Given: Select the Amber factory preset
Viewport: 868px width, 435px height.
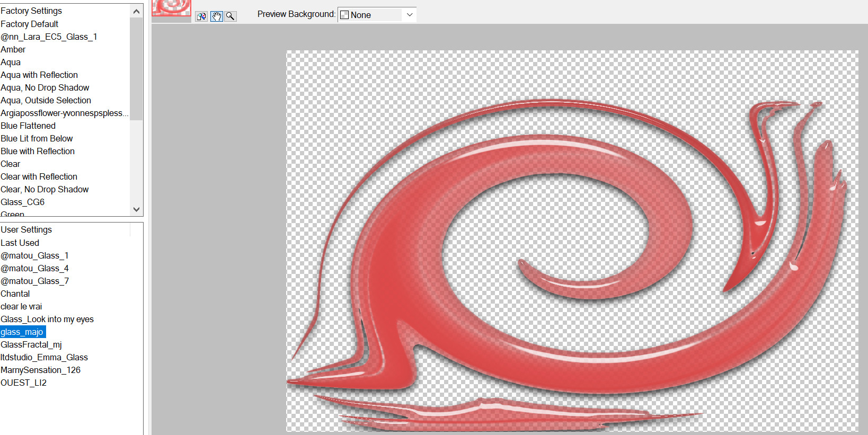Looking at the screenshot, I should tap(13, 49).
